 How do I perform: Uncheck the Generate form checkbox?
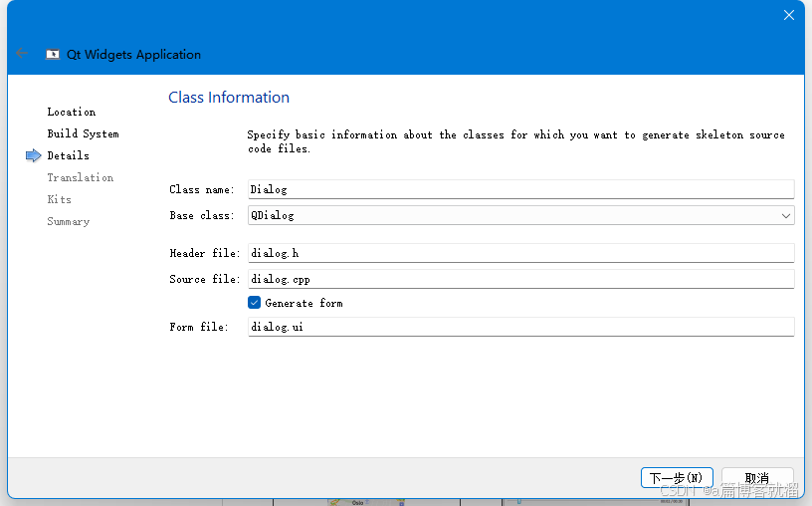pos(254,302)
